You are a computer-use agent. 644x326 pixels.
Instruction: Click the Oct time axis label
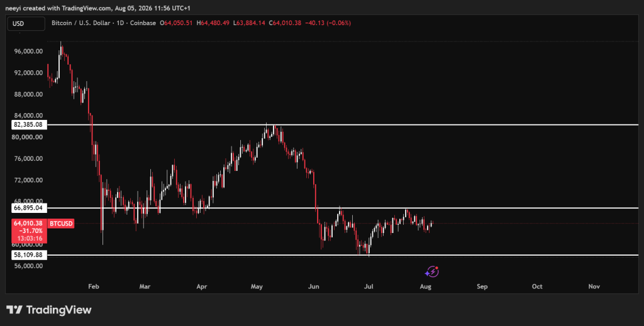[537, 286]
